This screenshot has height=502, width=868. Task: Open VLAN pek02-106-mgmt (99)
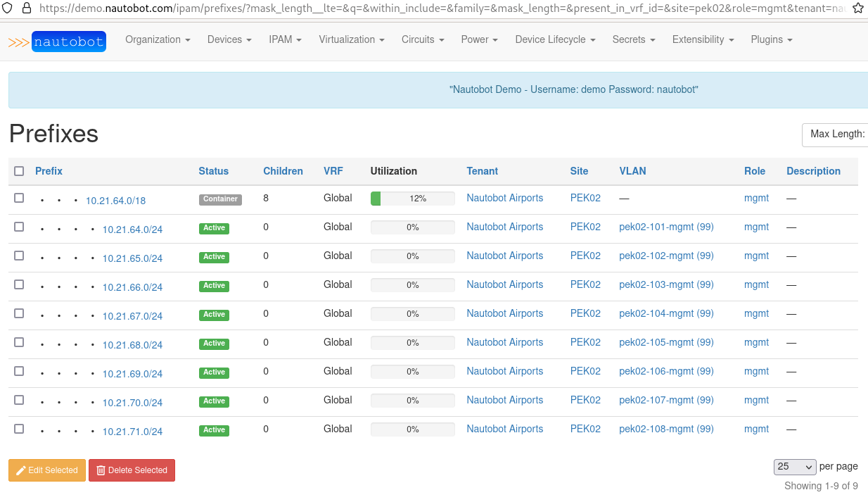pos(666,371)
